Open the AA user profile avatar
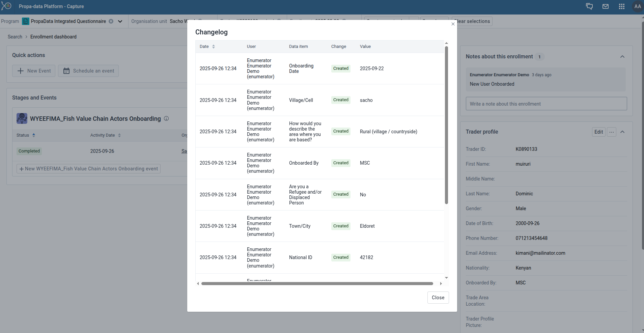Viewport: 644px width, 333px height. pos(637,6)
